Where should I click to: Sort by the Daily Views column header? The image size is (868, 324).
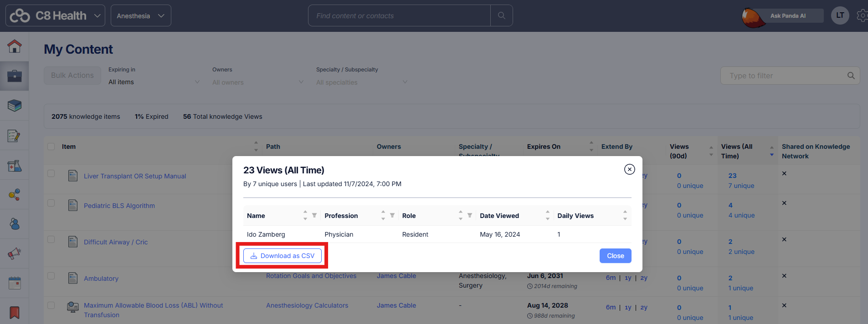click(575, 216)
